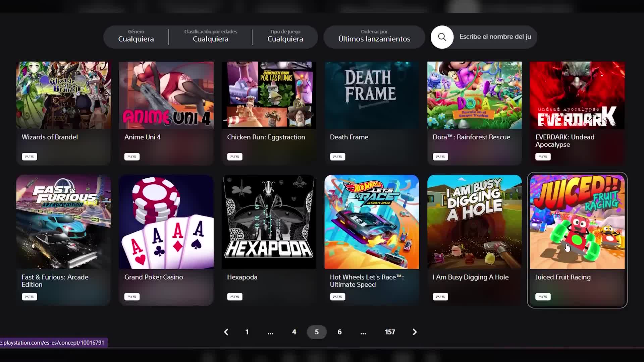The image size is (644, 362).
Task: Go to page 4 in pagination
Action: click(294, 332)
